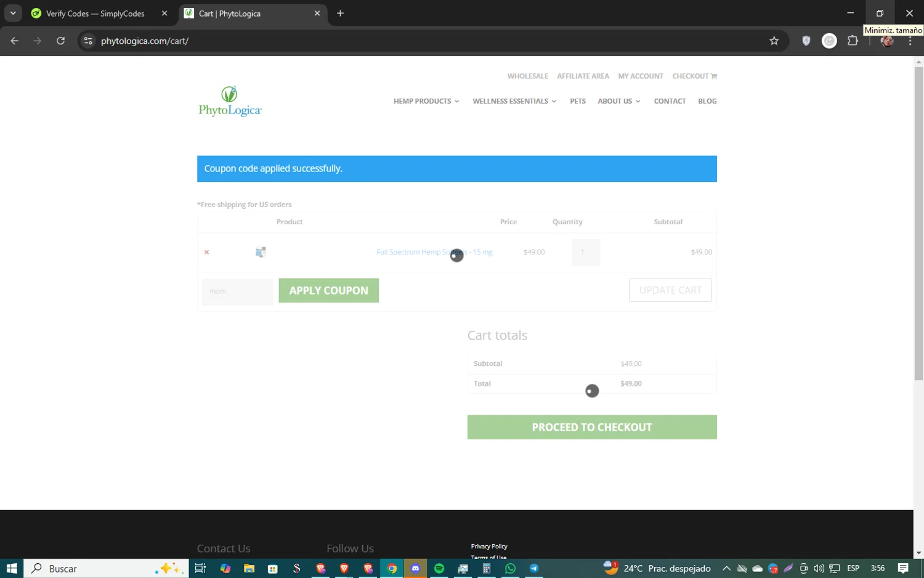The image size is (924, 578).
Task: Open Task View in taskbar
Action: click(x=200, y=568)
